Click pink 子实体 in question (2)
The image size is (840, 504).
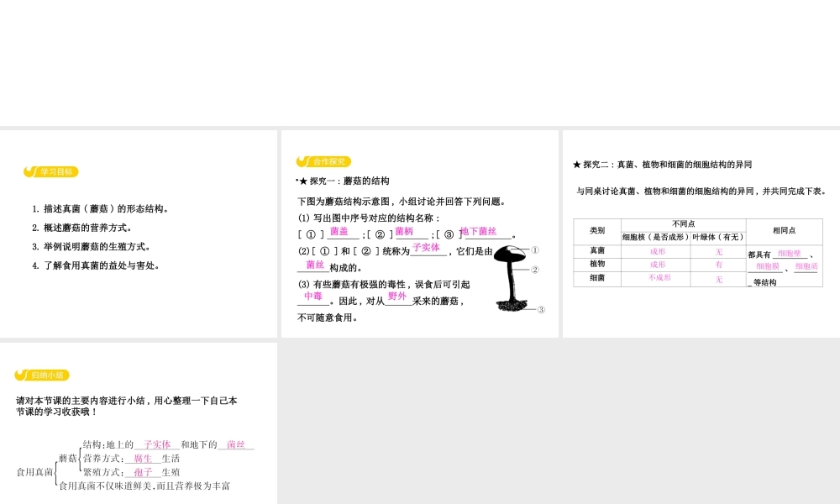tap(426, 248)
